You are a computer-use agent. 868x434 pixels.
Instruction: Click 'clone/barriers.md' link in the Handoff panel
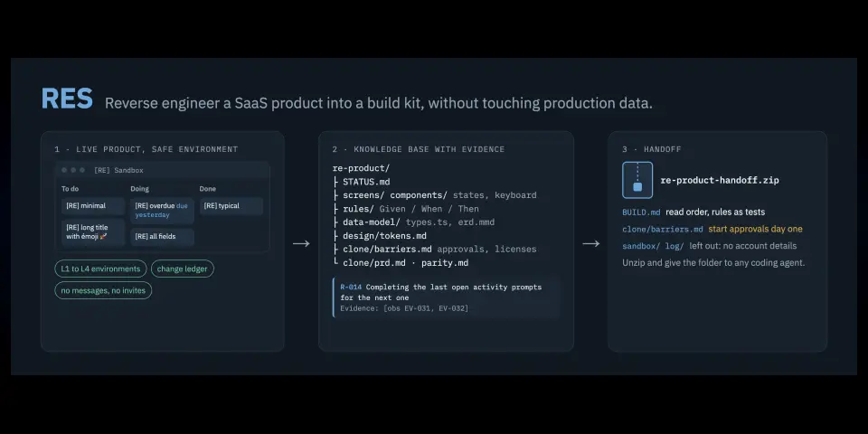tap(663, 229)
